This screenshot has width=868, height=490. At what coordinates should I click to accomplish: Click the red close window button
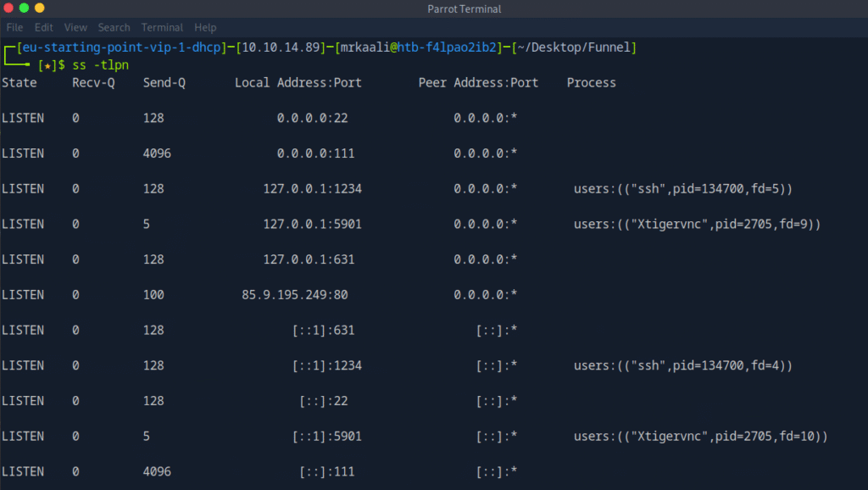coord(8,8)
